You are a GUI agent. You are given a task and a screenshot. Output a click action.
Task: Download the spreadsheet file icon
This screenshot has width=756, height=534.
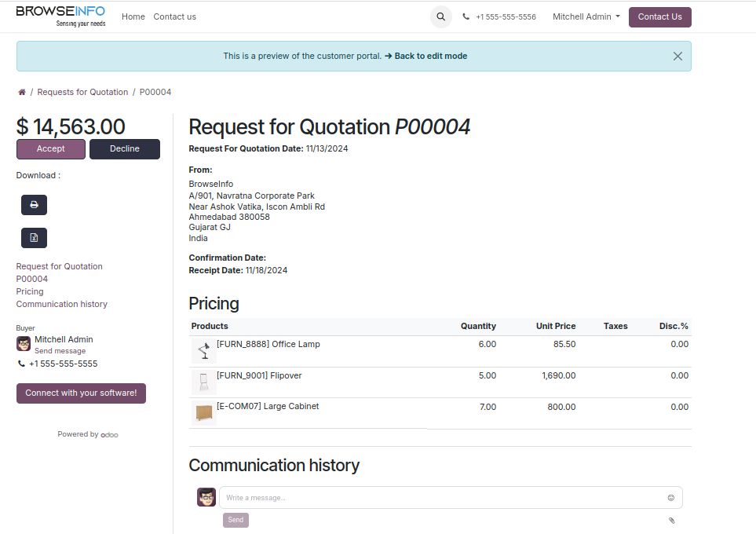[34, 238]
